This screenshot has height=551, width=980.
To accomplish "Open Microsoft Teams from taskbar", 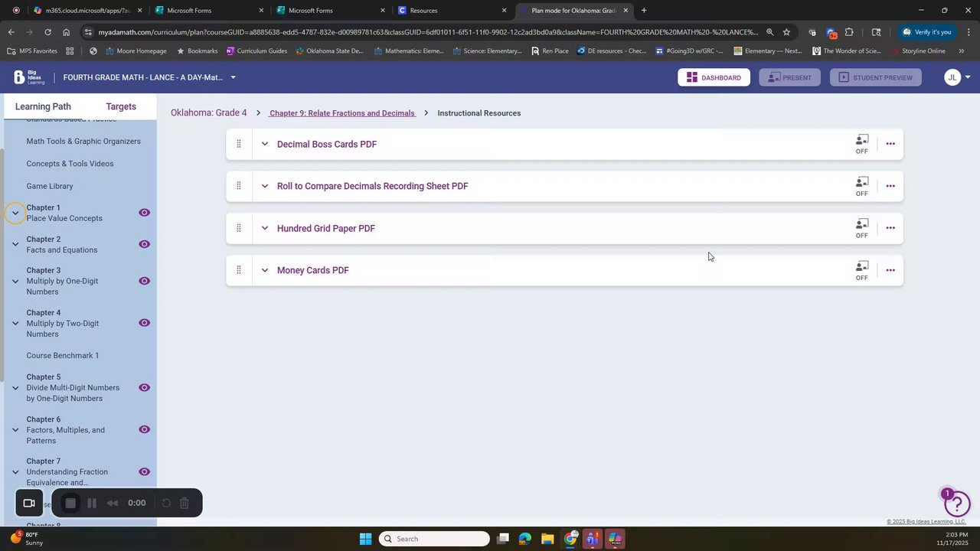I will coord(593,539).
